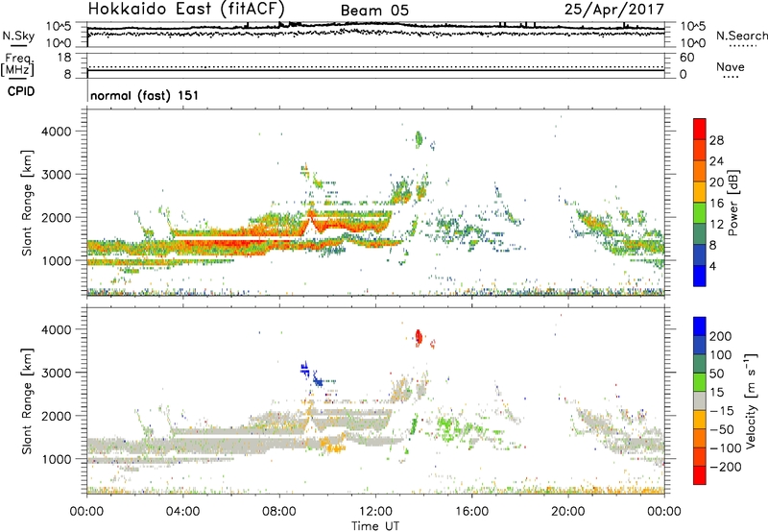Click the 'Slant Range [km]' label of power panel
The width and height of the screenshot is (768, 532).
coord(27,203)
